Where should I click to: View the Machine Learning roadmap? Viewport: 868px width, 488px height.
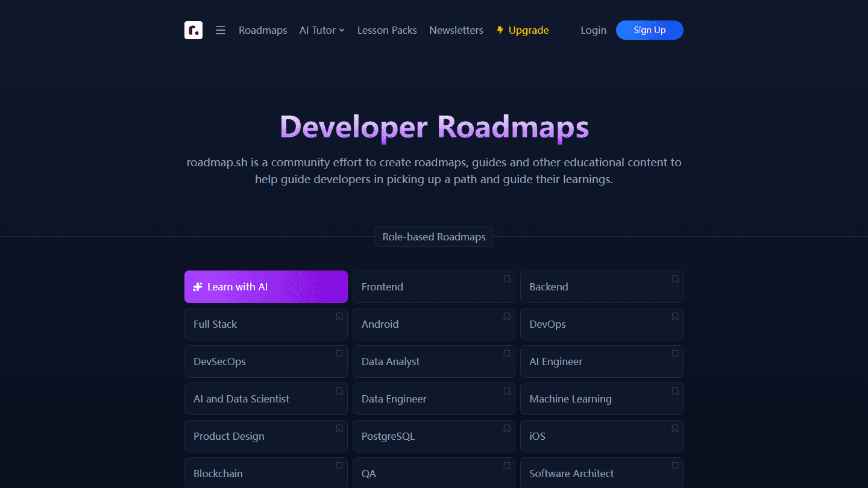click(602, 399)
